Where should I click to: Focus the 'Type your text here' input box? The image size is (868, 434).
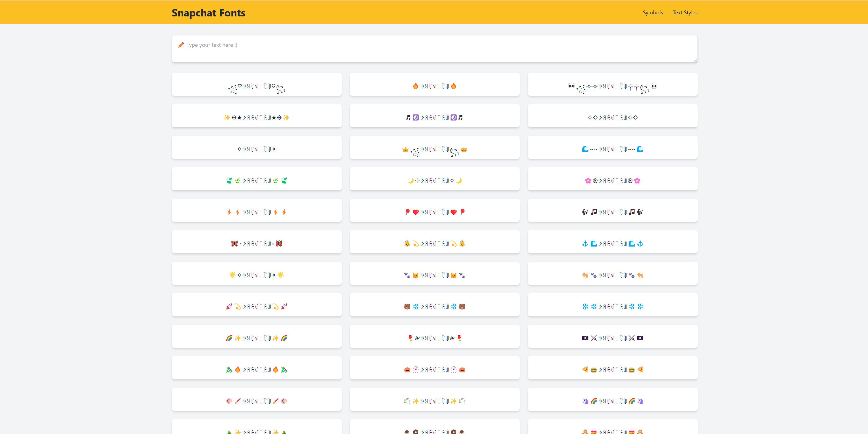click(x=435, y=49)
